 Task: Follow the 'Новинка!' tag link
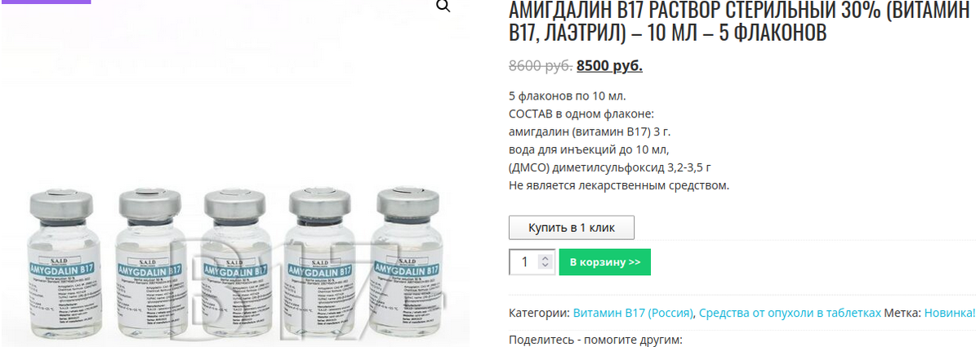pos(950,313)
